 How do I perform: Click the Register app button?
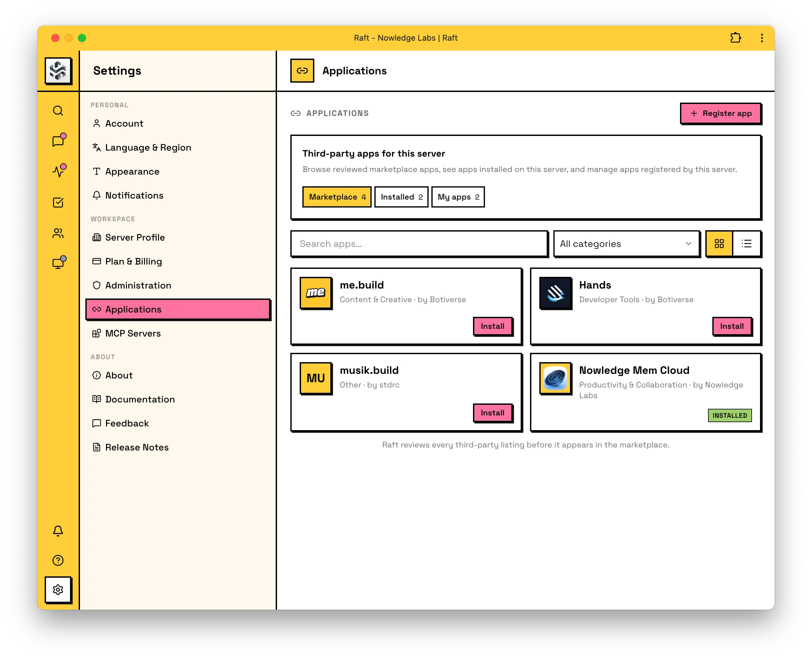pyautogui.click(x=720, y=113)
